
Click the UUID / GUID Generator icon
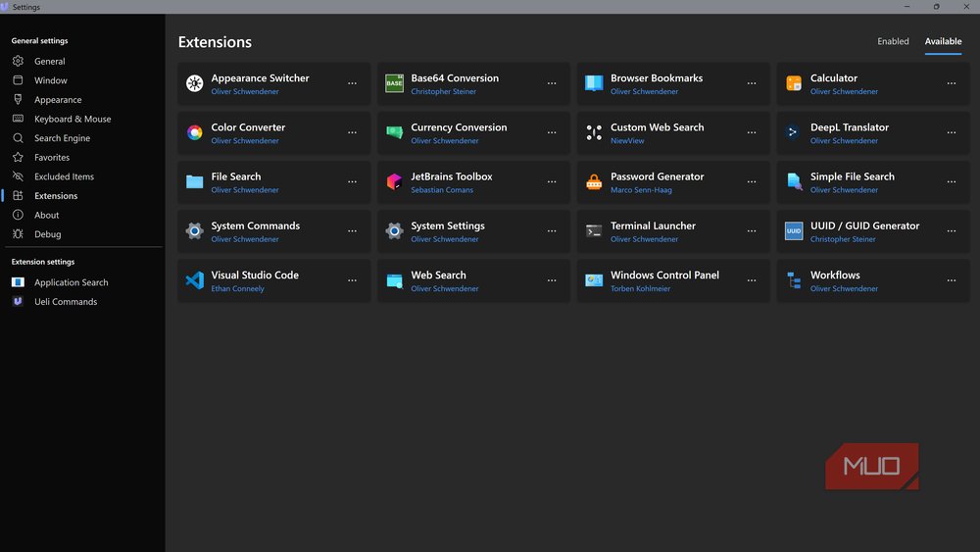pos(794,231)
